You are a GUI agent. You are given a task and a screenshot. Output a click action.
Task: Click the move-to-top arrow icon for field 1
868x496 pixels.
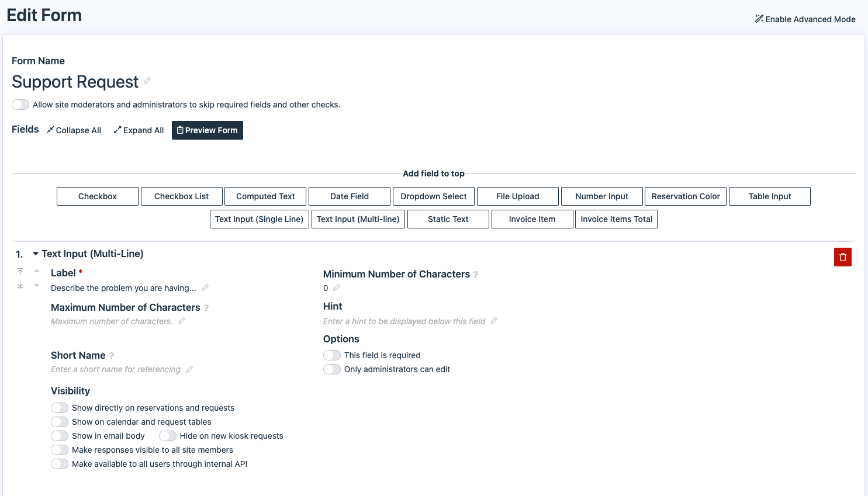pyautogui.click(x=20, y=271)
